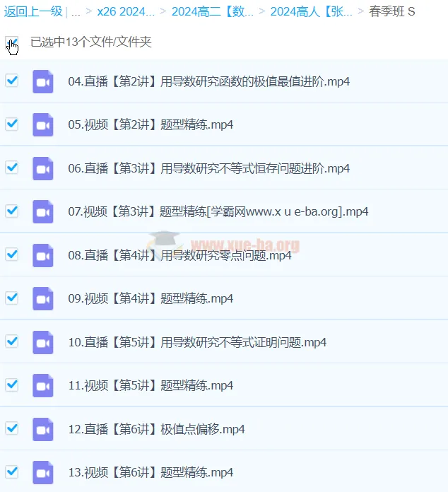Click video icon for 09.视频【第4讲】file
448x492 pixels.
pos(42,299)
